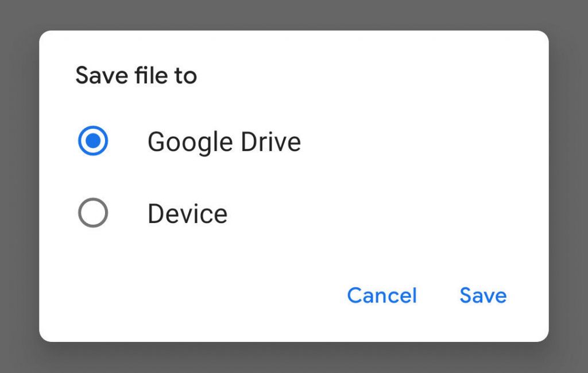588x373 pixels.
Task: Click the "Device" option label
Action: click(187, 214)
